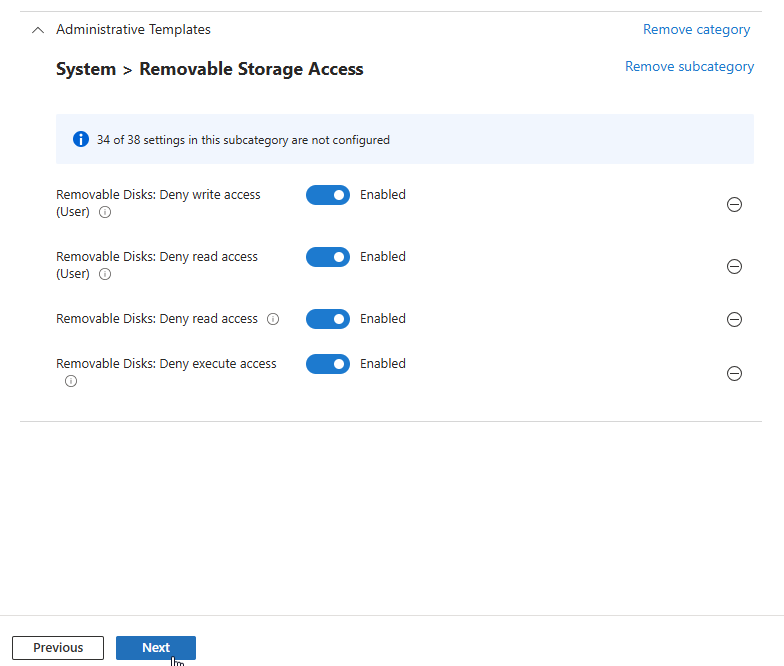
Task: Click the Next button
Action: click(x=156, y=647)
